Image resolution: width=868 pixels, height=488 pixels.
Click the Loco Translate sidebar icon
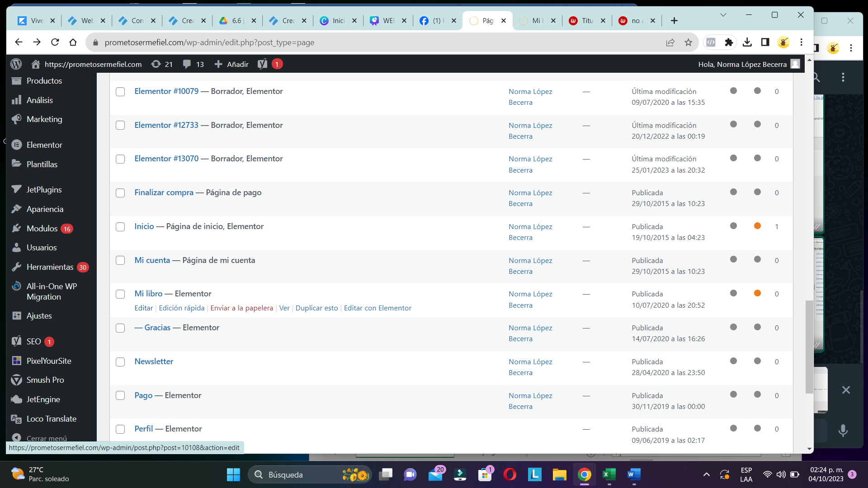tap(17, 419)
